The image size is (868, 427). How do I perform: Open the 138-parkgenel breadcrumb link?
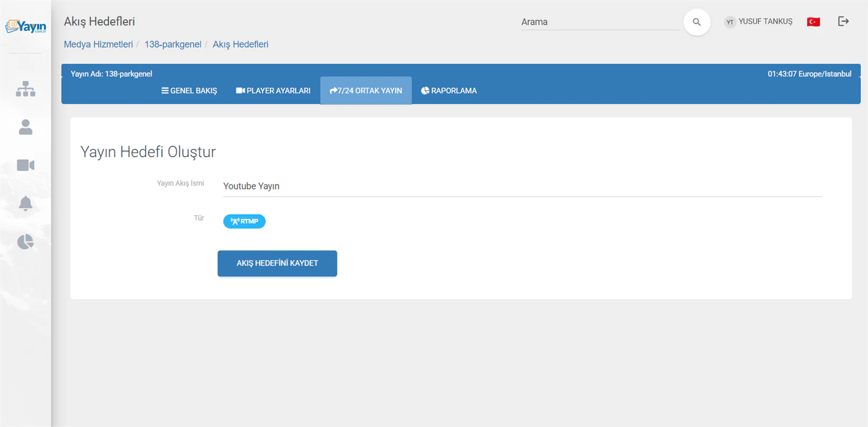[173, 44]
